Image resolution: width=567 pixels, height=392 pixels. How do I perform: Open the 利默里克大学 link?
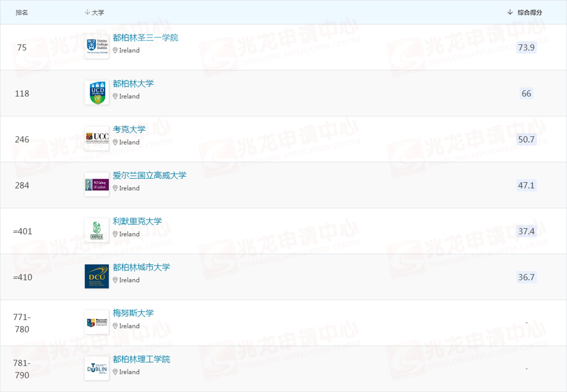click(137, 222)
